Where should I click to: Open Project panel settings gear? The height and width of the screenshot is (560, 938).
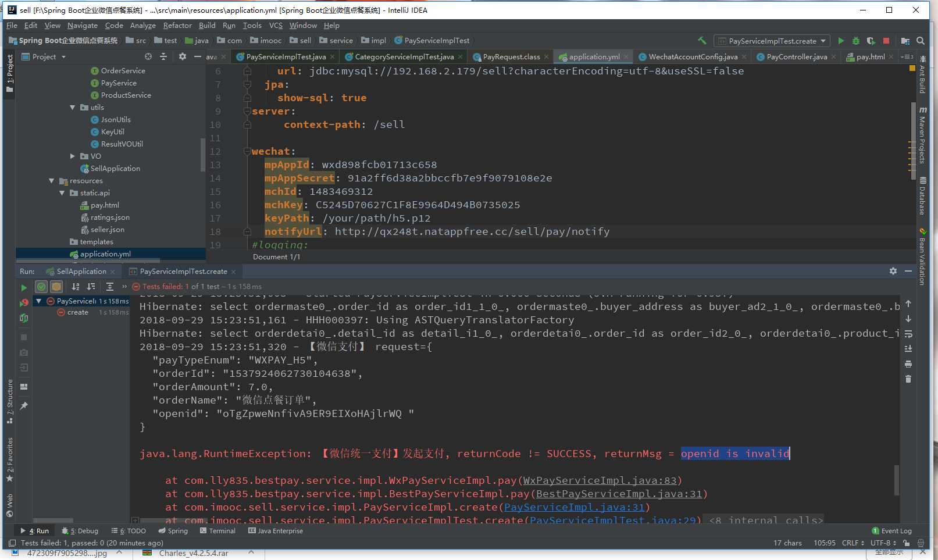tap(183, 56)
